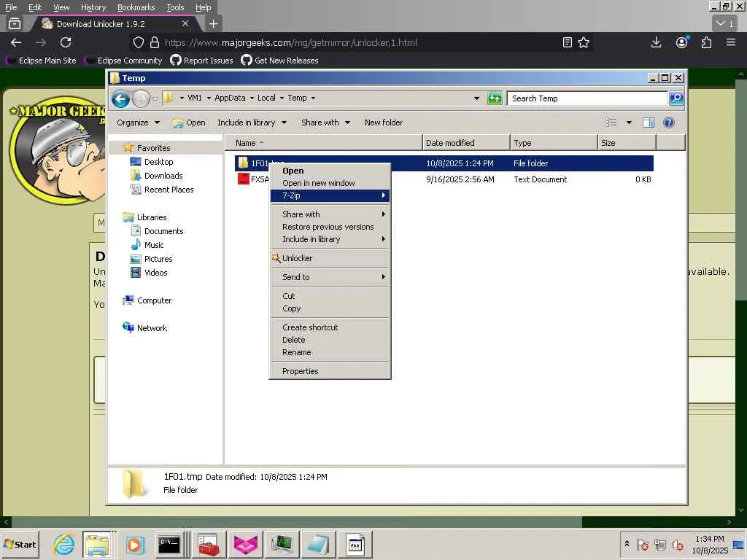Open Explorer Help question mark icon
This screenshot has width=747, height=560.
(x=669, y=122)
